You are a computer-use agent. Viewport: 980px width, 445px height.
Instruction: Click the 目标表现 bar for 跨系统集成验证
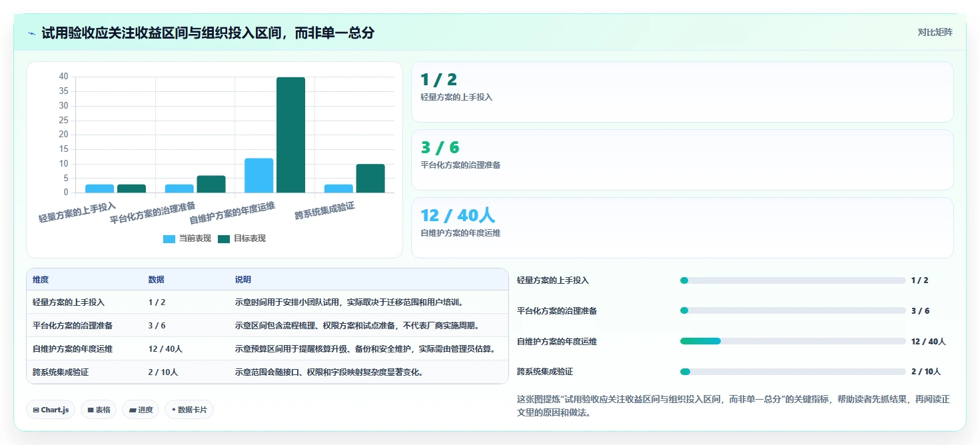pos(370,179)
